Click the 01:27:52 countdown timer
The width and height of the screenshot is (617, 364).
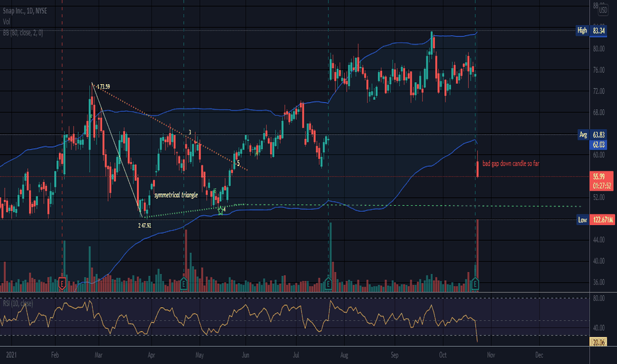602,186
